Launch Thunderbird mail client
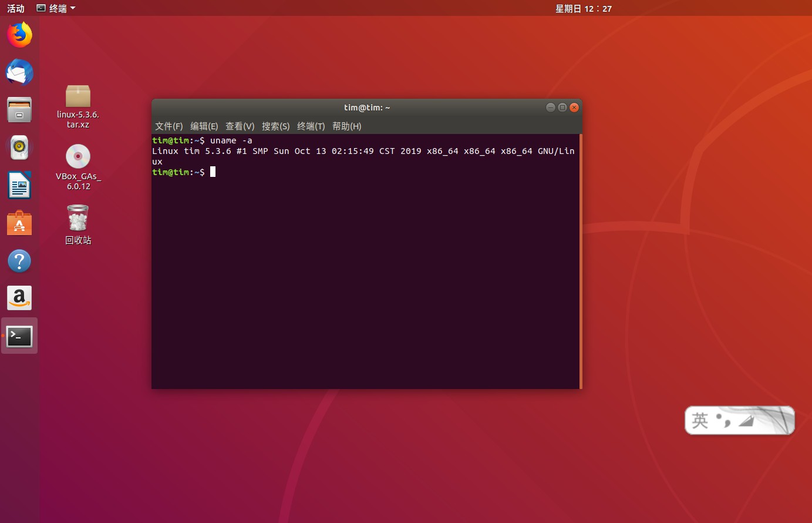Screen dimensions: 812x523 [x=19, y=72]
